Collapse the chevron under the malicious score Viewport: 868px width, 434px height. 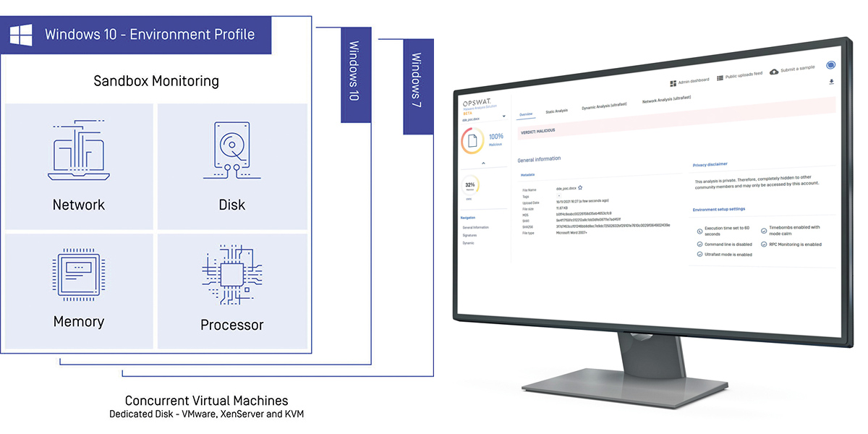click(483, 163)
